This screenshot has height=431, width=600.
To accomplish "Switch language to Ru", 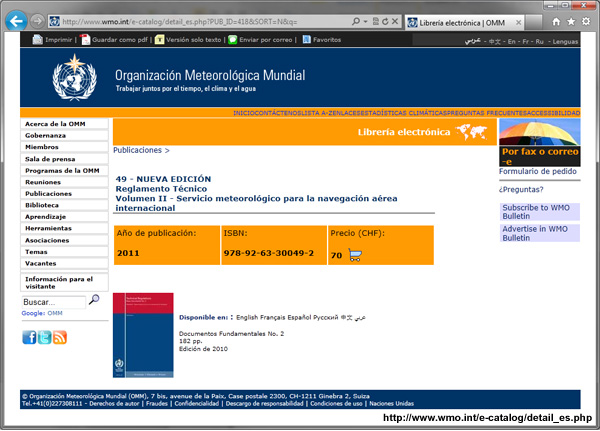I will [x=539, y=41].
